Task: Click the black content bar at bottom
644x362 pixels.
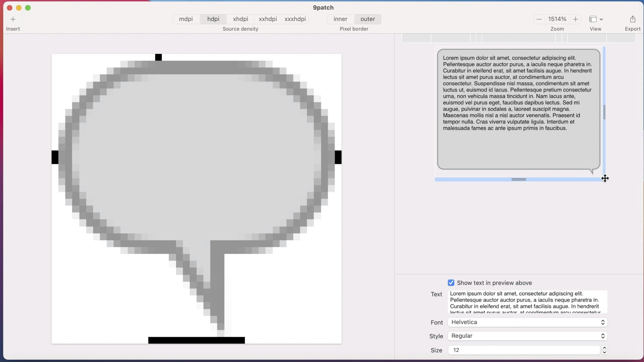Action: pyautogui.click(x=196, y=340)
